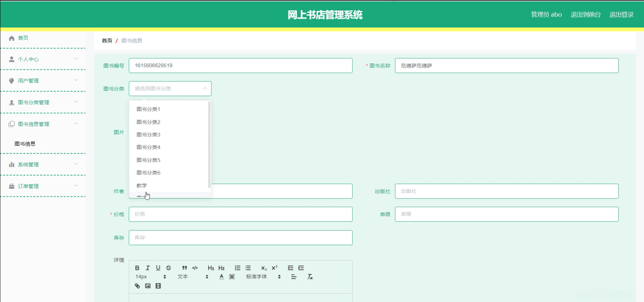Expand the 订单管理 sidebar menu
Screen dimensions: 644x302
pyautogui.click(x=43, y=186)
